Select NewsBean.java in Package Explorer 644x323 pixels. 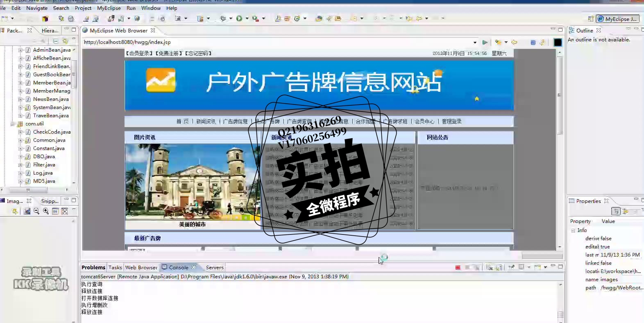click(51, 99)
